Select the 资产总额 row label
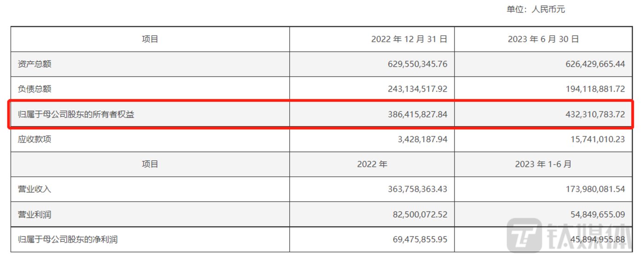The width and height of the screenshot is (644, 265). click(34, 64)
